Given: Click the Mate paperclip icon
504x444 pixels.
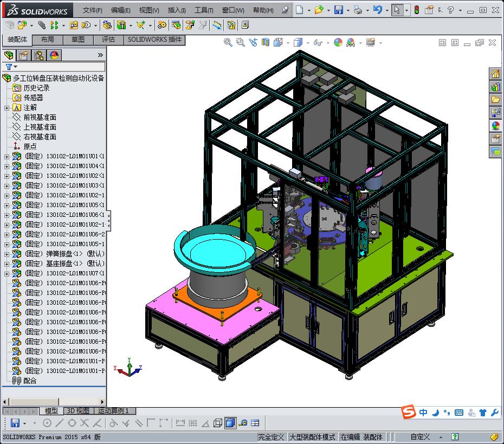Looking at the screenshot, I should (x=42, y=25).
